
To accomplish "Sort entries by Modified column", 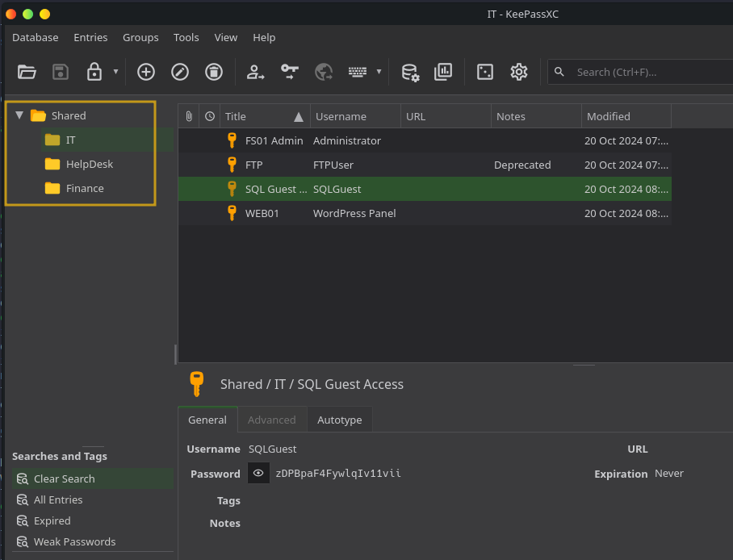I will click(626, 116).
